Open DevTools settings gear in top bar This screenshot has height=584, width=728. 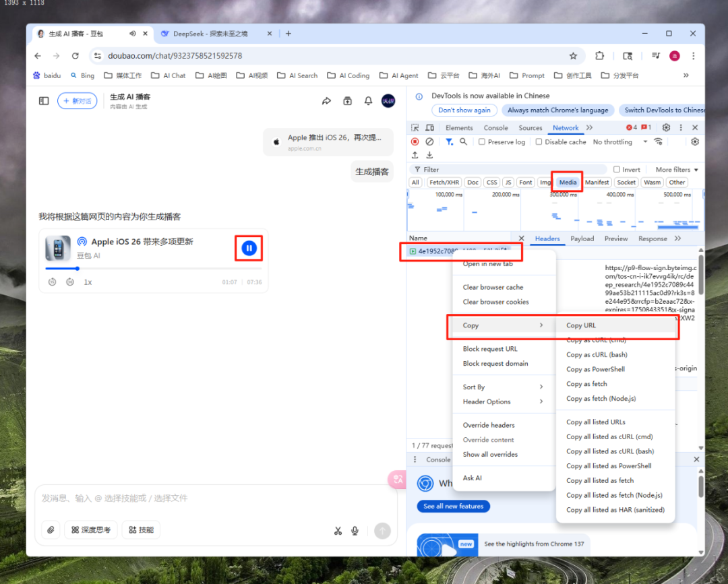666,127
